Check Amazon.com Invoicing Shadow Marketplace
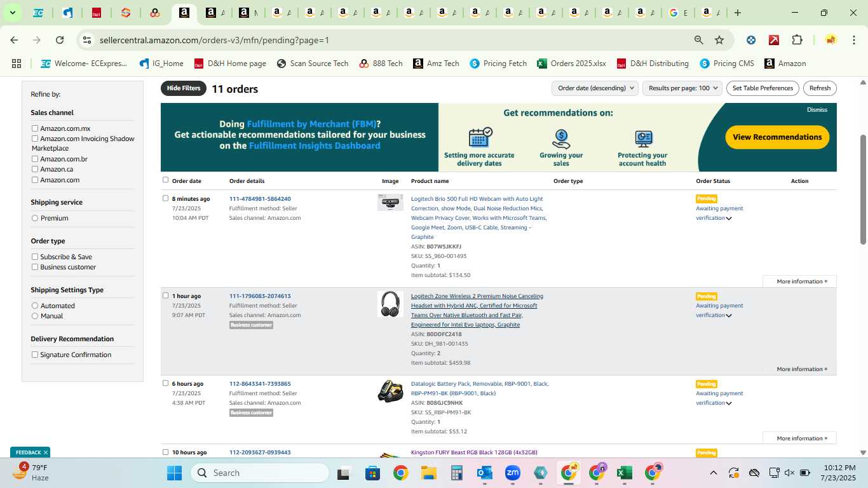Image resolution: width=868 pixels, height=488 pixels. (x=35, y=139)
